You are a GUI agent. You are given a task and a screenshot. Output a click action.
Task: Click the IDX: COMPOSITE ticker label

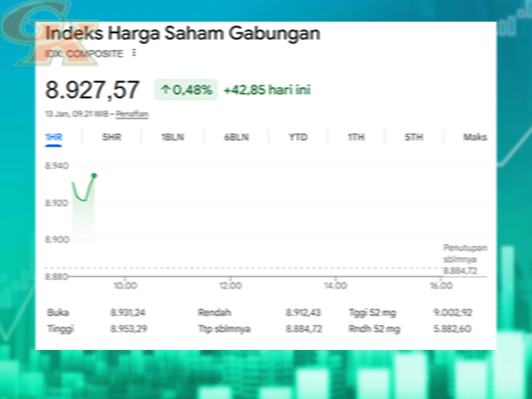pos(84,53)
